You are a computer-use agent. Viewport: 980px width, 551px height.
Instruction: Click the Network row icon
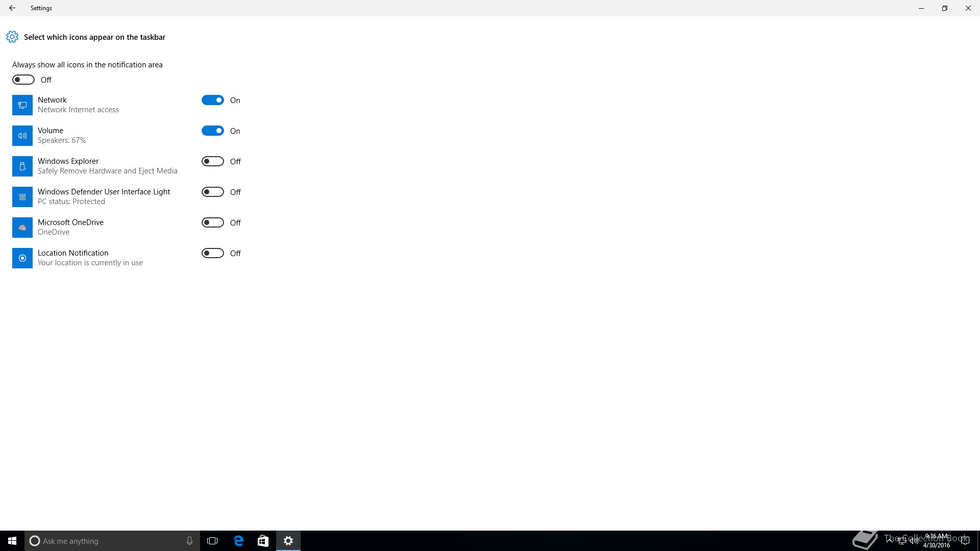[22, 105]
